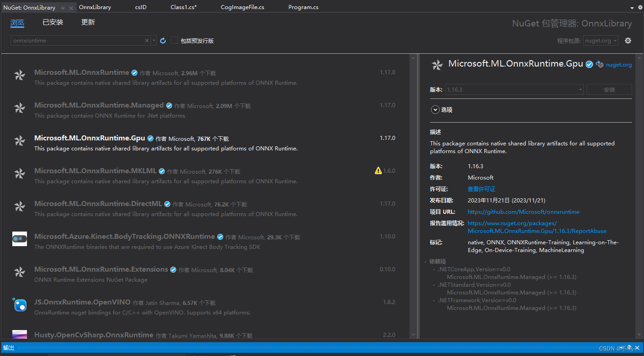Viewport: 644px width, 356px height.
Task: Open the 查看许可证 license link
Action: pyautogui.click(x=481, y=189)
